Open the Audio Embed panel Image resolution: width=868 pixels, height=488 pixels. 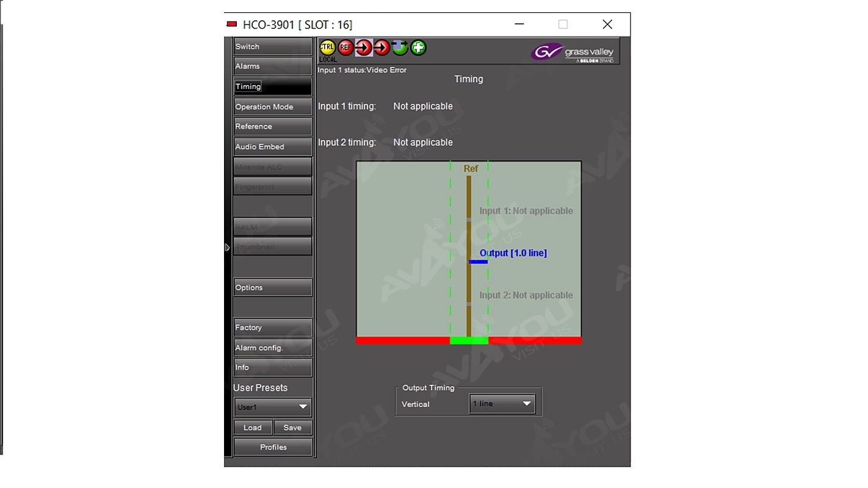[x=273, y=147]
